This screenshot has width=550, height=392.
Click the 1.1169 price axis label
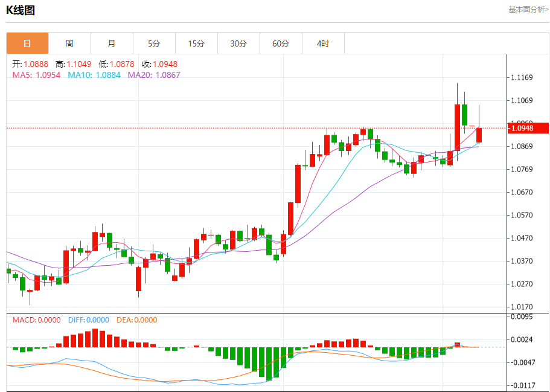[x=522, y=77]
